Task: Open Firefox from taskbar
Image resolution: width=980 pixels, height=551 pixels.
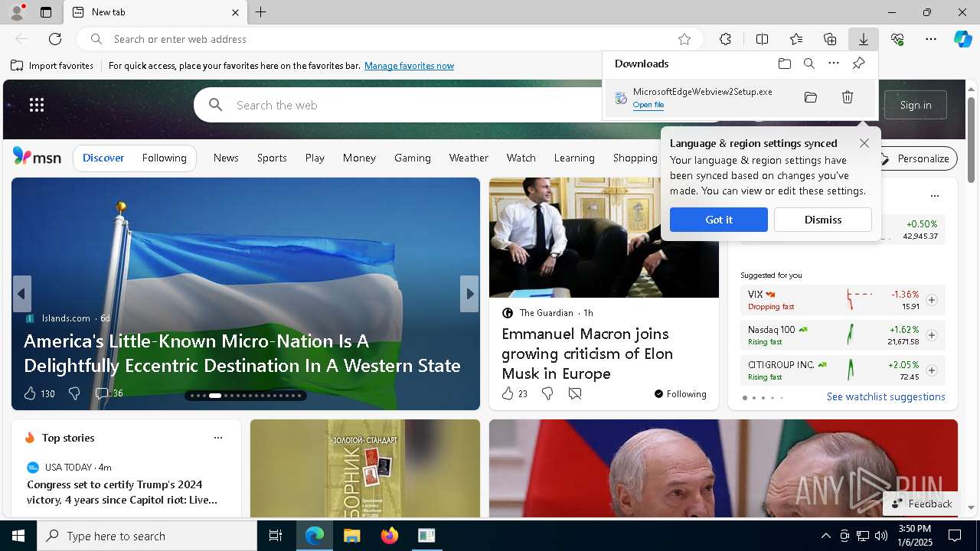Action: click(390, 536)
